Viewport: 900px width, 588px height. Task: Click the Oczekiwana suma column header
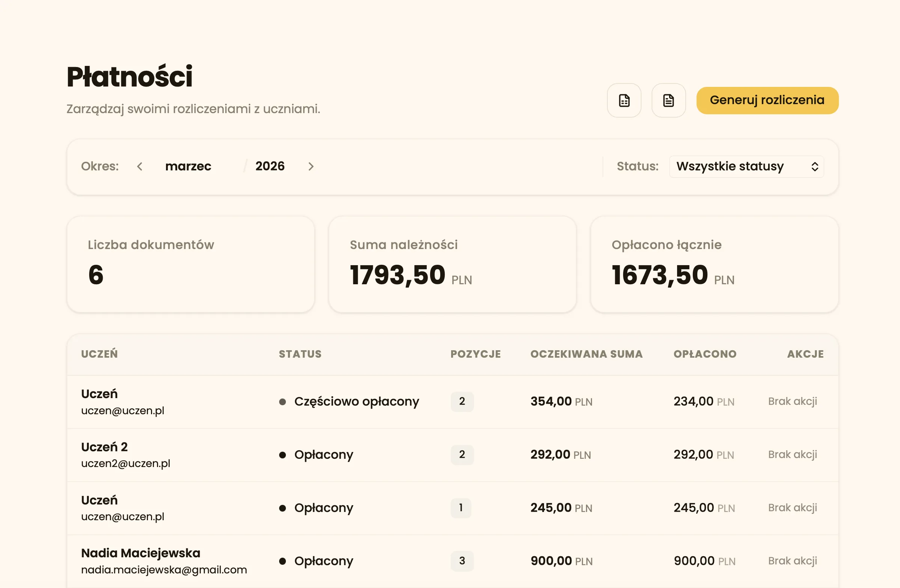(x=586, y=354)
